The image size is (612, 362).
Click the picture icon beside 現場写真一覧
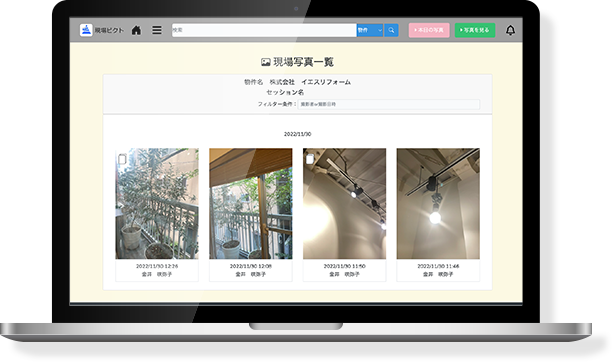pos(266,62)
